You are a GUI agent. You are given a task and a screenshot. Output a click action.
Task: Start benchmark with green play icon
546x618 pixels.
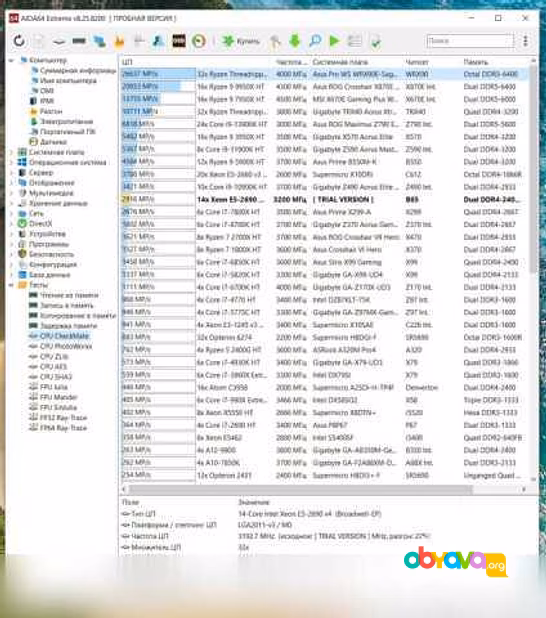[x=334, y=41]
